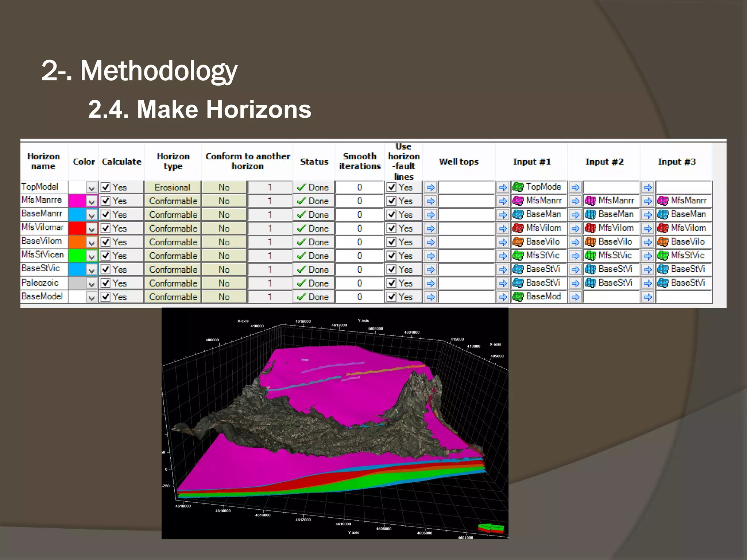
Task: Click Input #1 arrow in BaseVilom row
Action: (503, 242)
